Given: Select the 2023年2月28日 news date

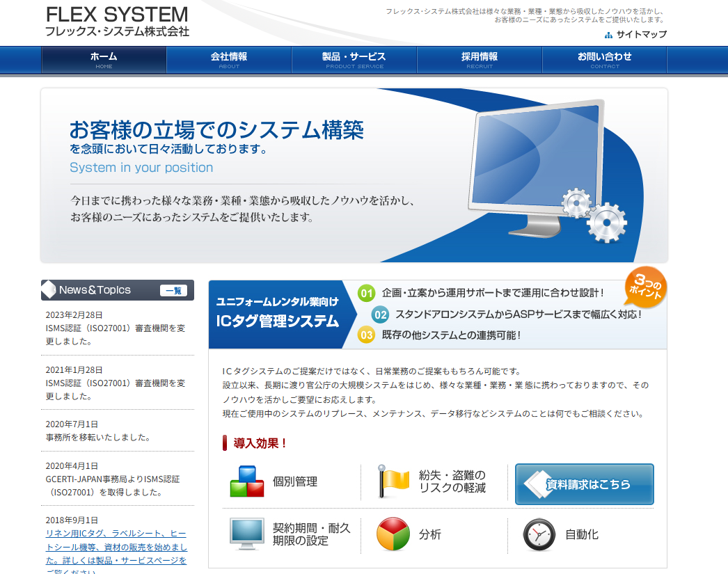Looking at the screenshot, I should click(x=74, y=315).
